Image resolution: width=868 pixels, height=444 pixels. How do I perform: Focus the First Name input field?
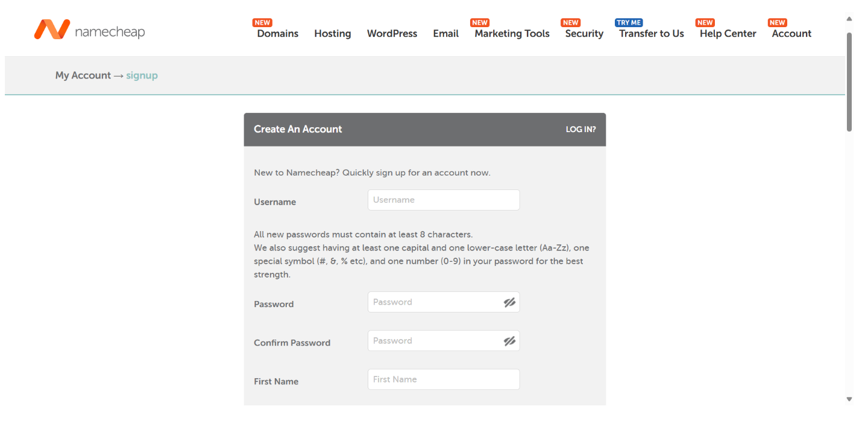pyautogui.click(x=444, y=379)
